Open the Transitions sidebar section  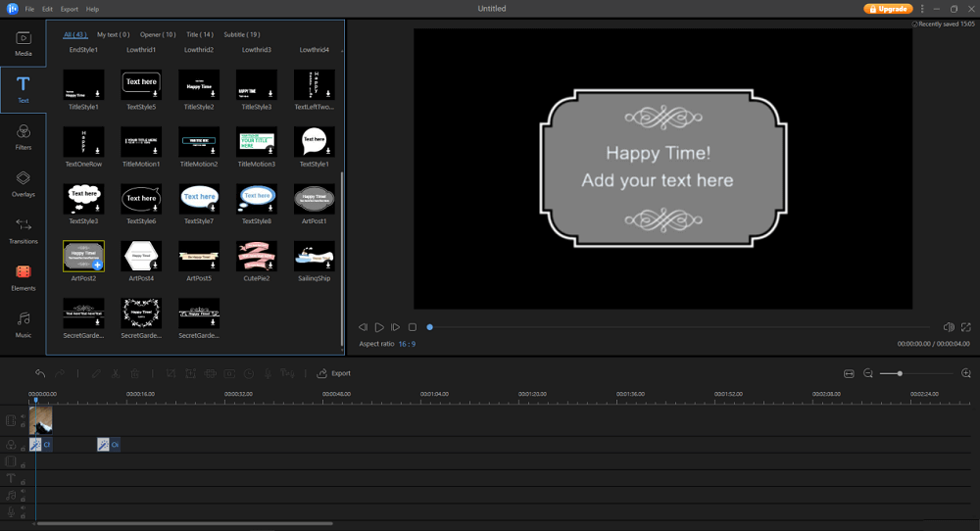pos(24,230)
